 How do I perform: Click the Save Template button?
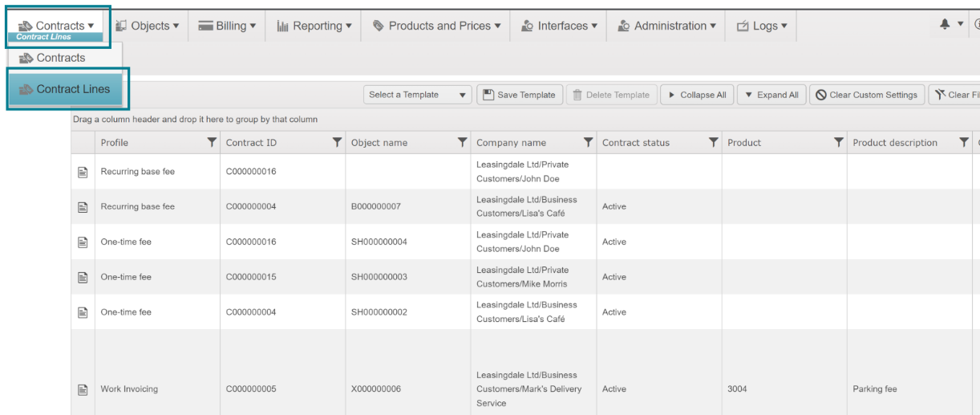click(x=520, y=95)
